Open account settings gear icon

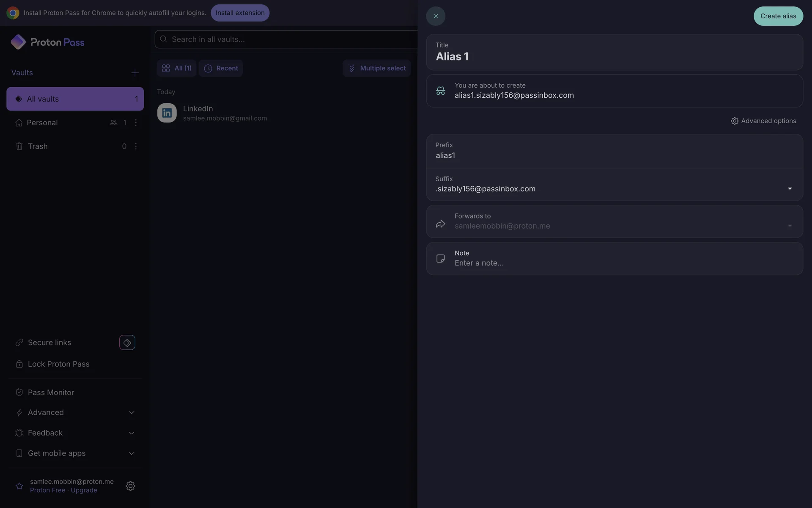pyautogui.click(x=130, y=486)
